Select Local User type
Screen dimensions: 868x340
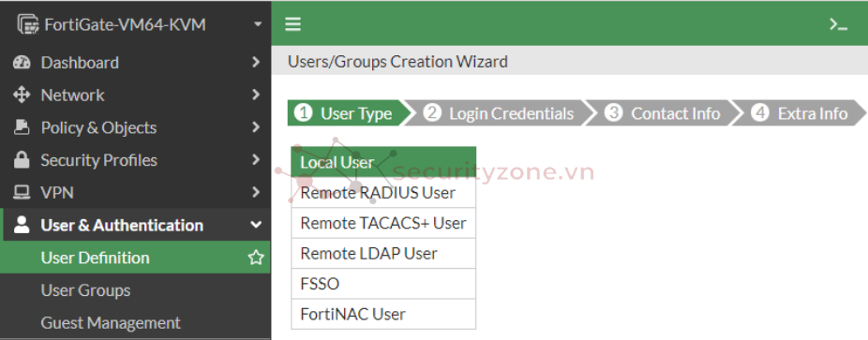pyautogui.click(x=383, y=162)
